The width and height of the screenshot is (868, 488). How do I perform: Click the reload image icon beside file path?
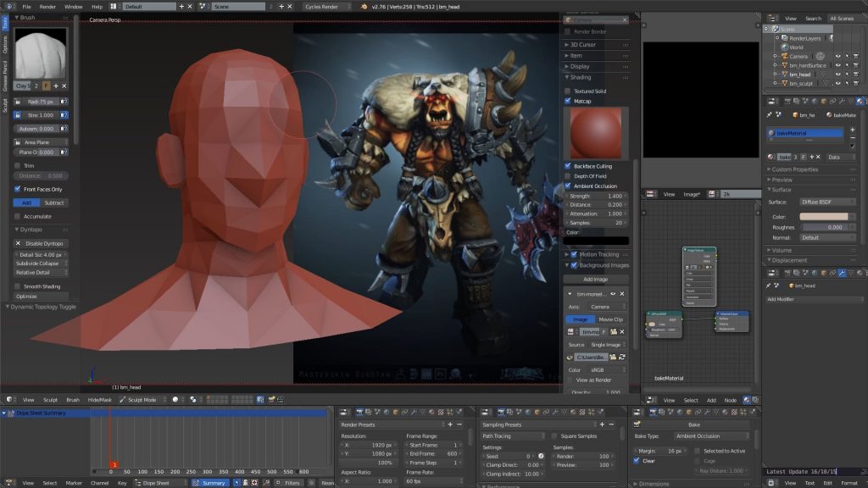pos(622,358)
